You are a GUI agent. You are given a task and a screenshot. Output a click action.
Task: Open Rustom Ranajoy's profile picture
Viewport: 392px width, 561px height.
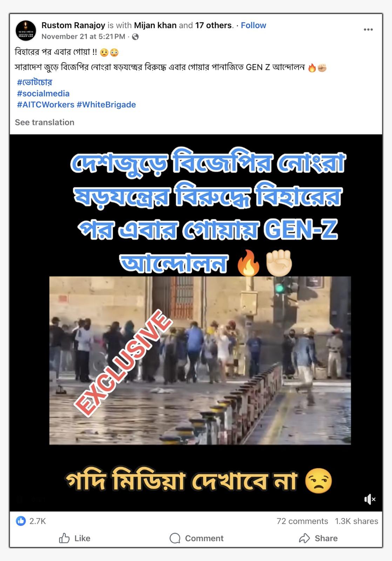26,31
